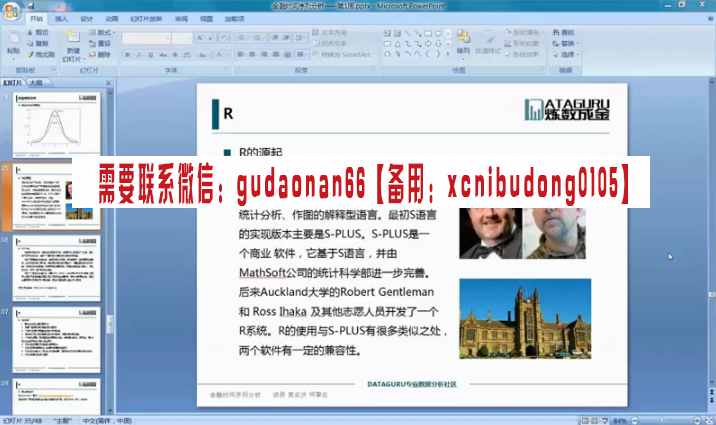Open Clipboard group dialog launcher
This screenshot has height=425, width=716.
[x=53, y=69]
